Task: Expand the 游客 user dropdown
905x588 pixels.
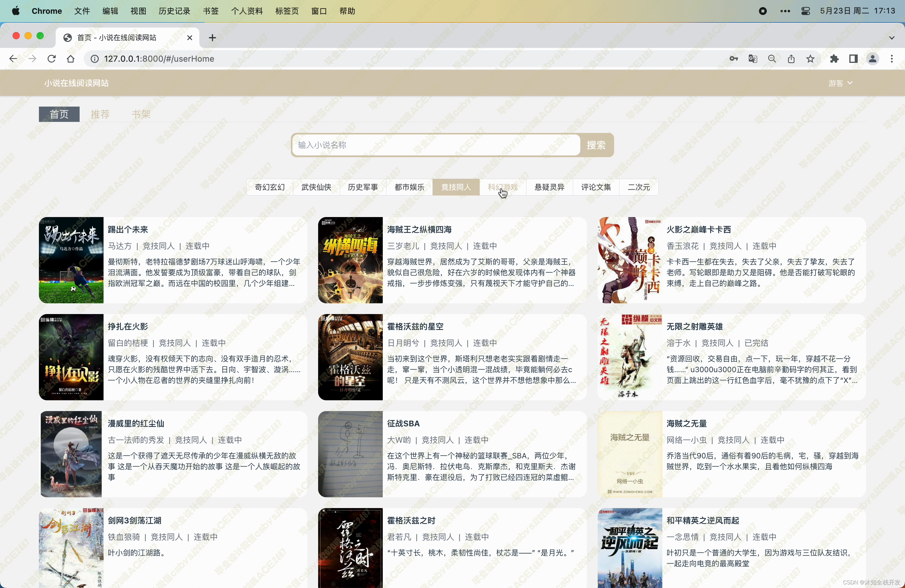Action: (840, 83)
